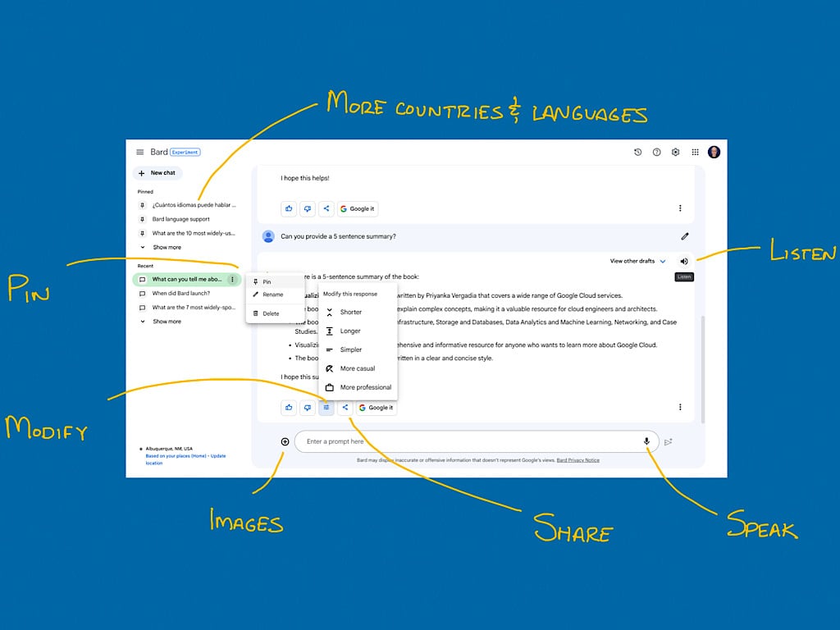840x630 pixels.
Task: Choose Simpler in modify response menu
Action: tap(358, 349)
